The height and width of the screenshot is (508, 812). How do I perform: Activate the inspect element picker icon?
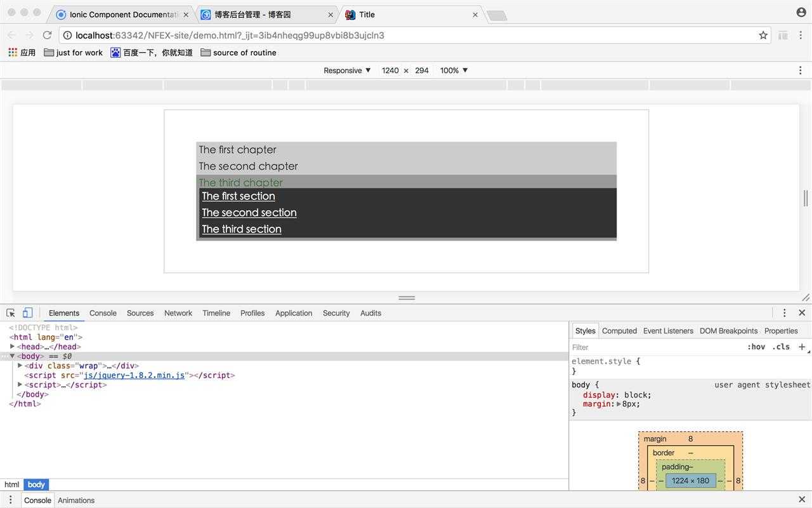[x=11, y=312]
